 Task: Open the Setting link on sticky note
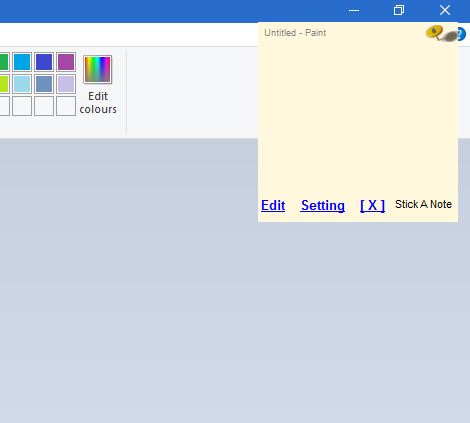323,205
